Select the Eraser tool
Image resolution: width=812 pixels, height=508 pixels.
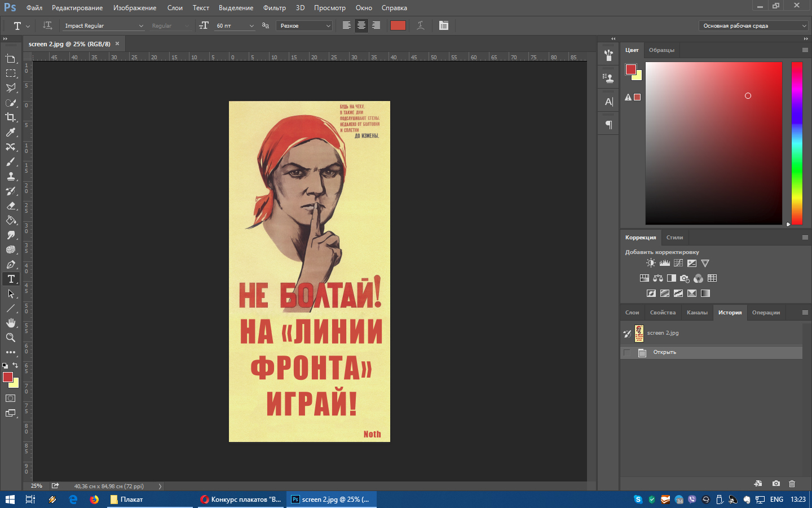click(x=11, y=205)
